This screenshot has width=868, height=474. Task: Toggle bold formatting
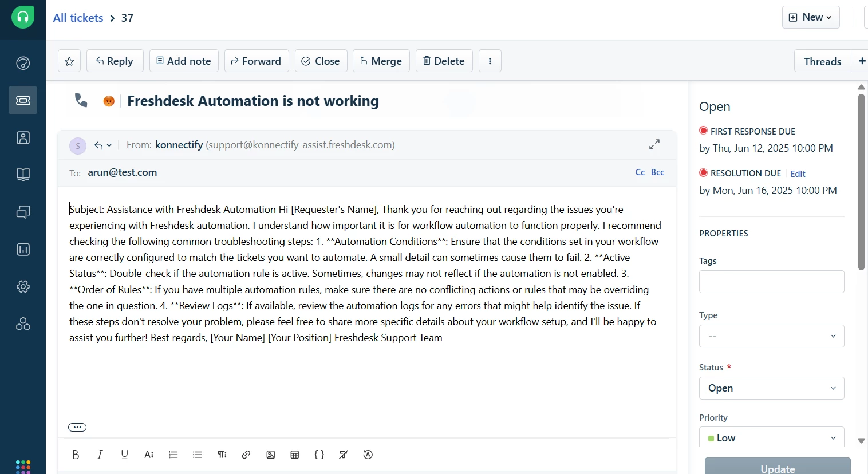click(x=76, y=455)
